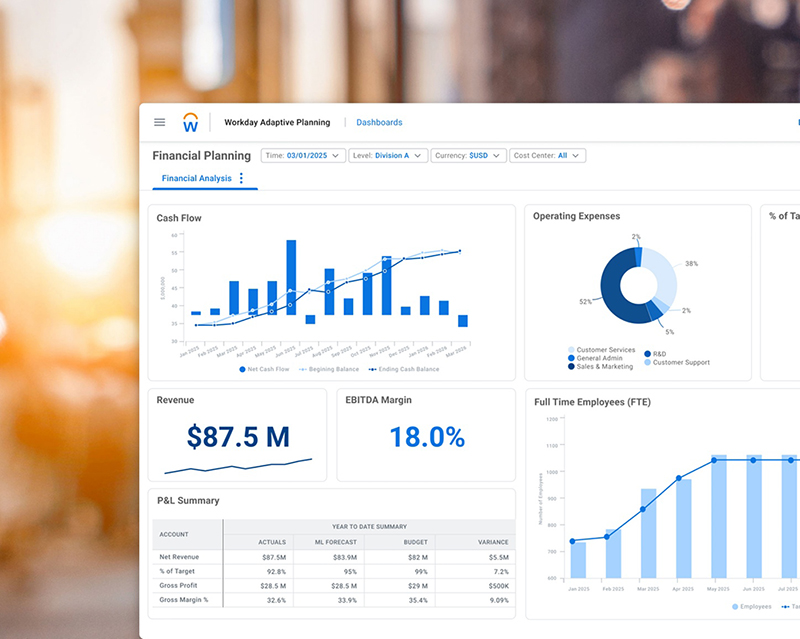The width and height of the screenshot is (800, 639).
Task: Open the hamburger navigation menu
Action: [x=160, y=122]
